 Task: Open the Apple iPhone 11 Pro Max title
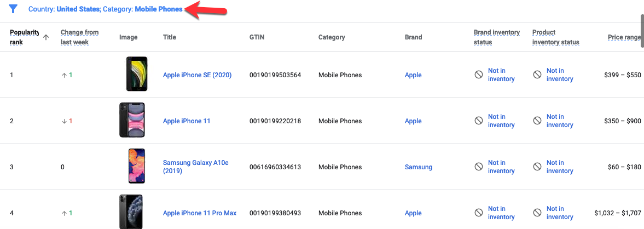click(200, 213)
